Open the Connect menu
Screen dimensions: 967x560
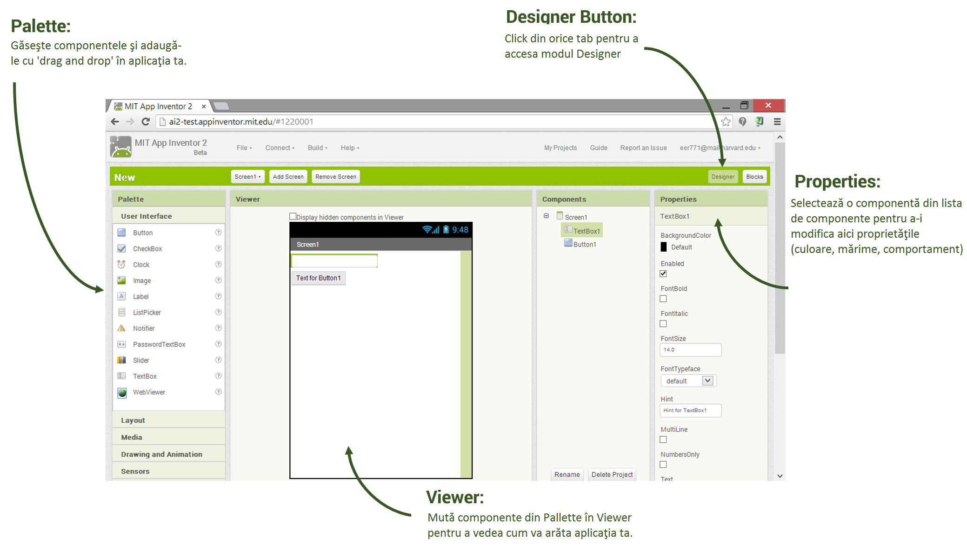280,148
